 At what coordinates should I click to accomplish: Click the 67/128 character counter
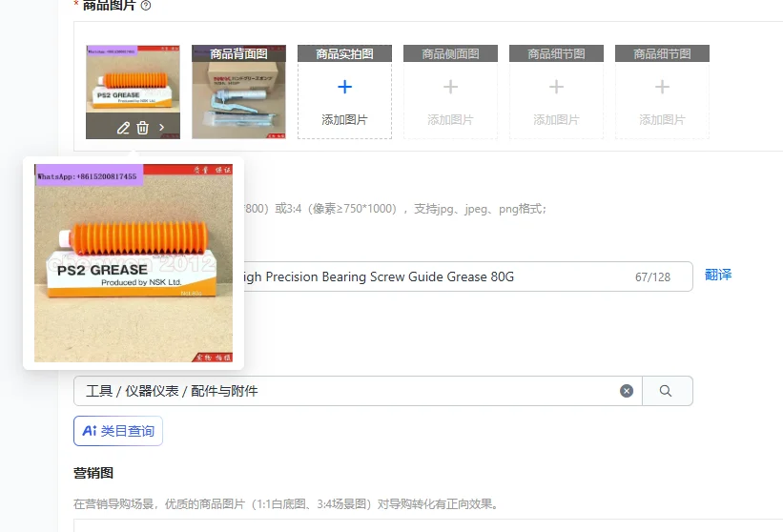tap(652, 277)
